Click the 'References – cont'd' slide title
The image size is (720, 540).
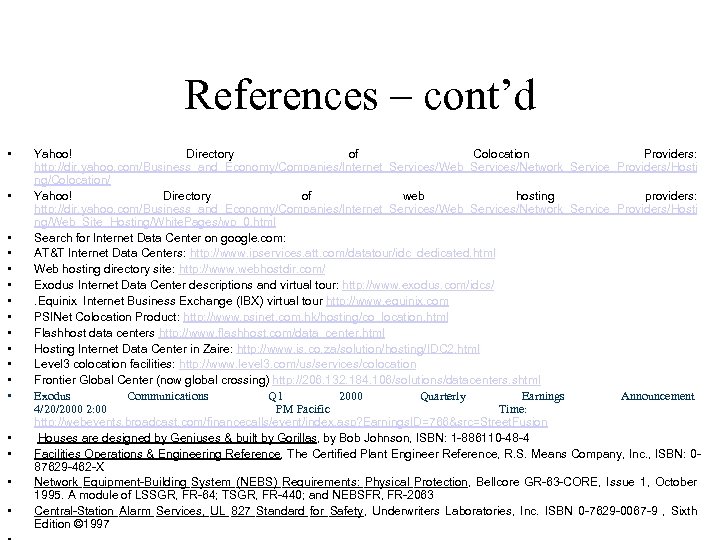(360, 95)
